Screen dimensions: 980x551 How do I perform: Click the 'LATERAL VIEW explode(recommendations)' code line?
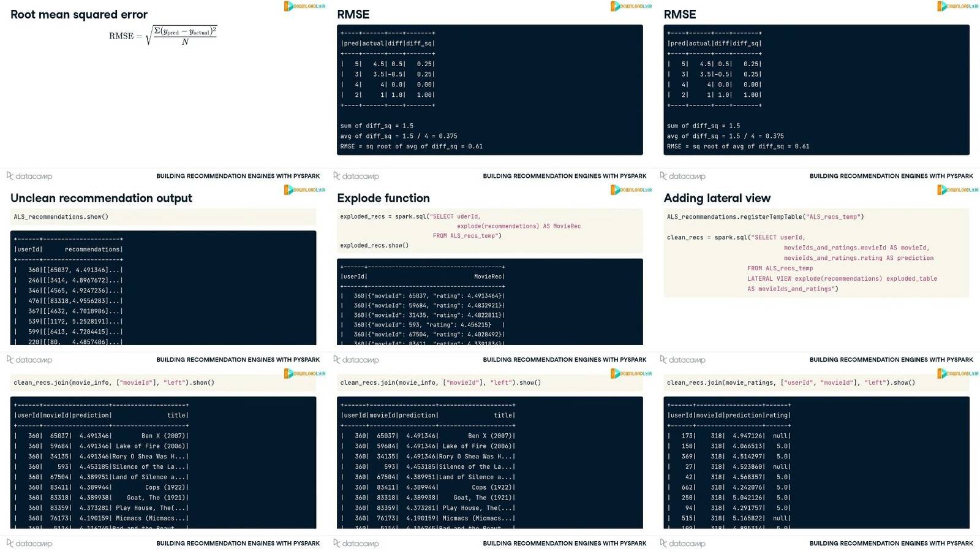[x=842, y=279]
